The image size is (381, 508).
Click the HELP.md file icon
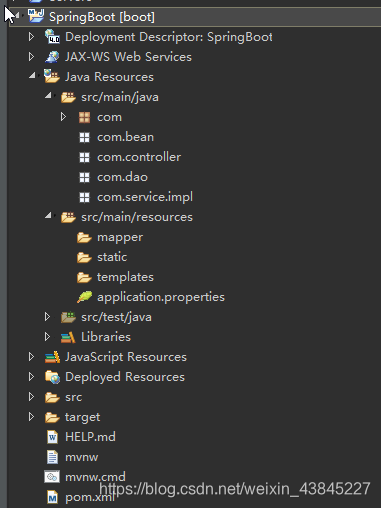(52, 437)
